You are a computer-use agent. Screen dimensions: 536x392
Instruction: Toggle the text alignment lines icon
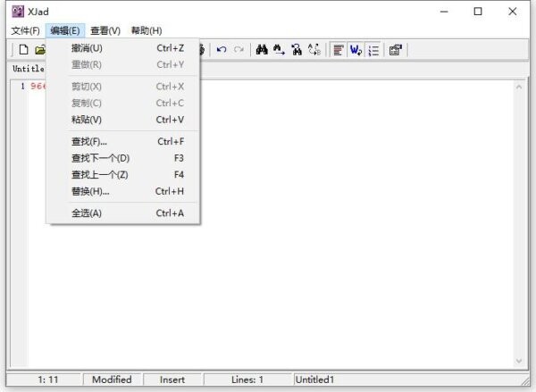pos(339,50)
